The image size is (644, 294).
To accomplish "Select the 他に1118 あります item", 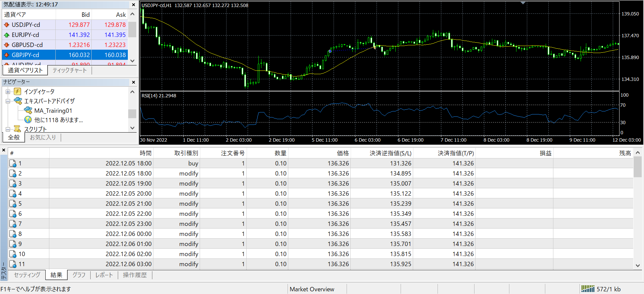I will 58,120.
